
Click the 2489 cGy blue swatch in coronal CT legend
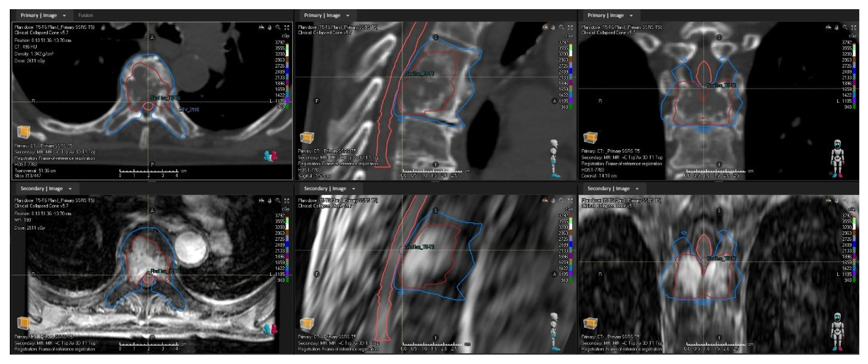[x=854, y=72]
